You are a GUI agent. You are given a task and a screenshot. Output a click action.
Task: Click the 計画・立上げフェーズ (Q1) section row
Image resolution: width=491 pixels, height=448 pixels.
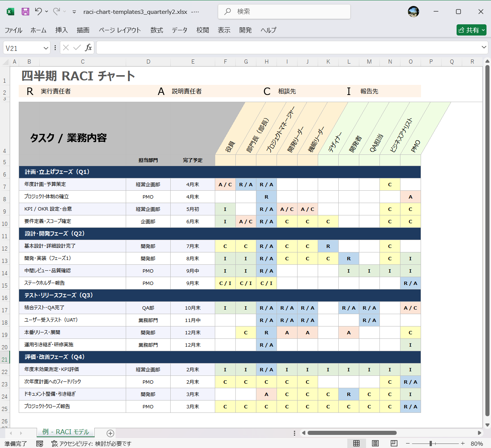pyautogui.click(x=220, y=172)
